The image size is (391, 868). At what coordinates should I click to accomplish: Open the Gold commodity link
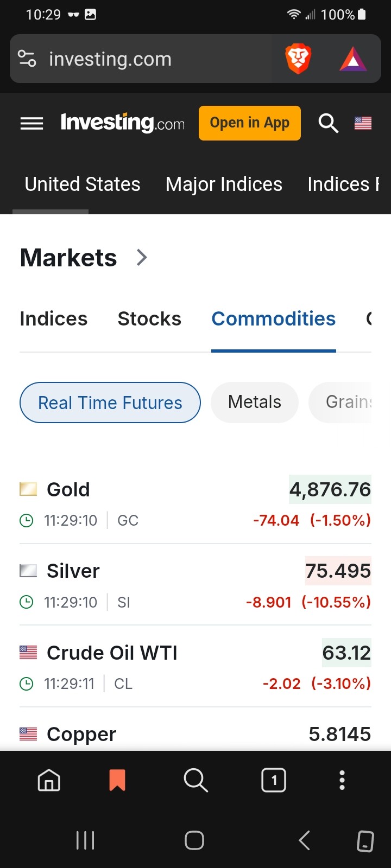click(x=68, y=490)
